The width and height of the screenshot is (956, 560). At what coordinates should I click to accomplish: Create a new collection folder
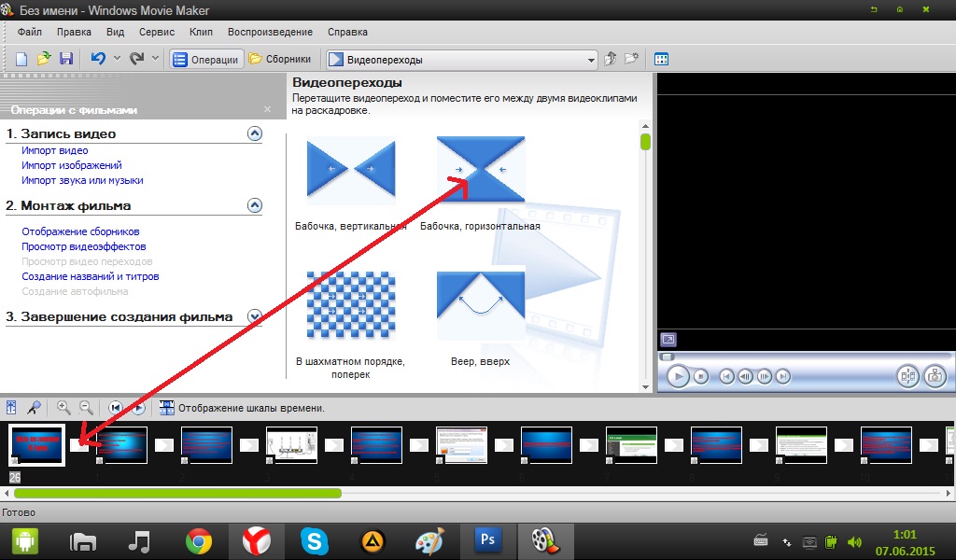click(x=632, y=59)
